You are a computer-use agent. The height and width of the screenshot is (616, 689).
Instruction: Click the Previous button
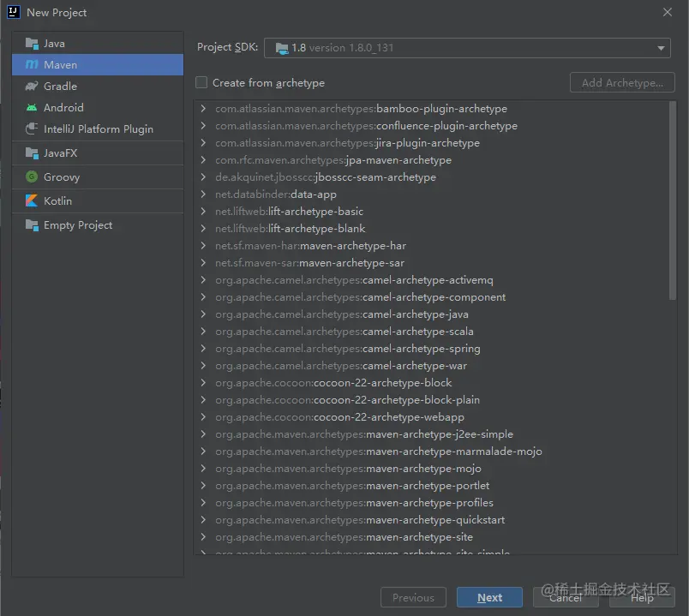pyautogui.click(x=413, y=597)
